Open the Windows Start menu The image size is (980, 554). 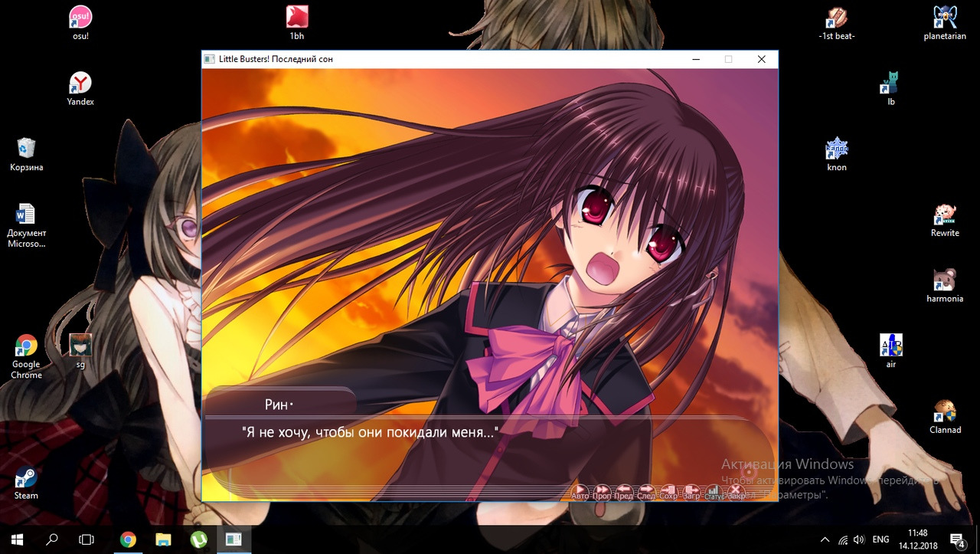[x=17, y=539]
